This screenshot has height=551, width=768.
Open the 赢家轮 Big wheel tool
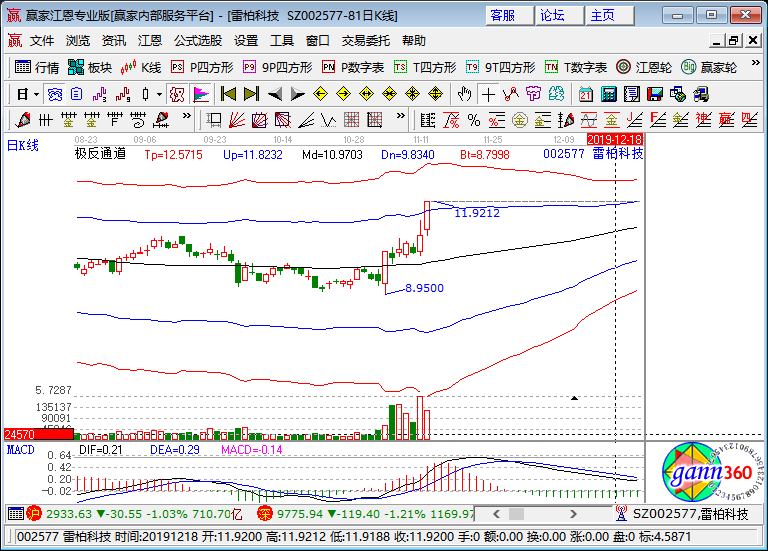click(709, 67)
